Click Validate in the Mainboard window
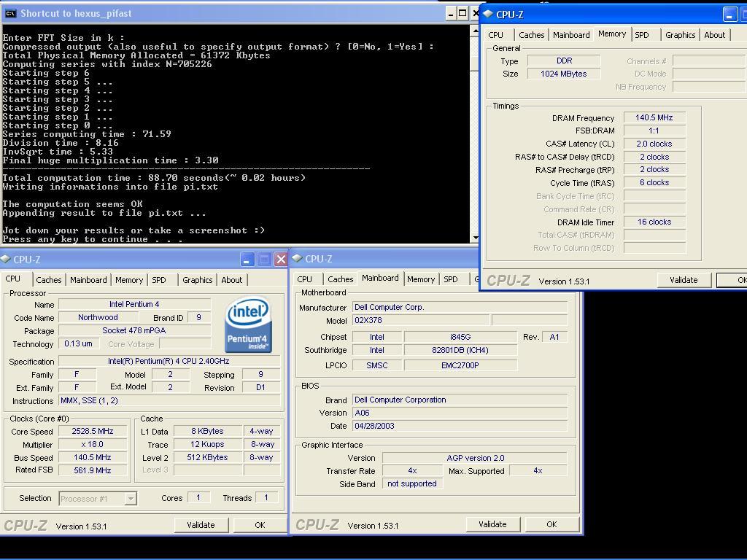The image size is (747, 560). pyautogui.click(x=492, y=524)
